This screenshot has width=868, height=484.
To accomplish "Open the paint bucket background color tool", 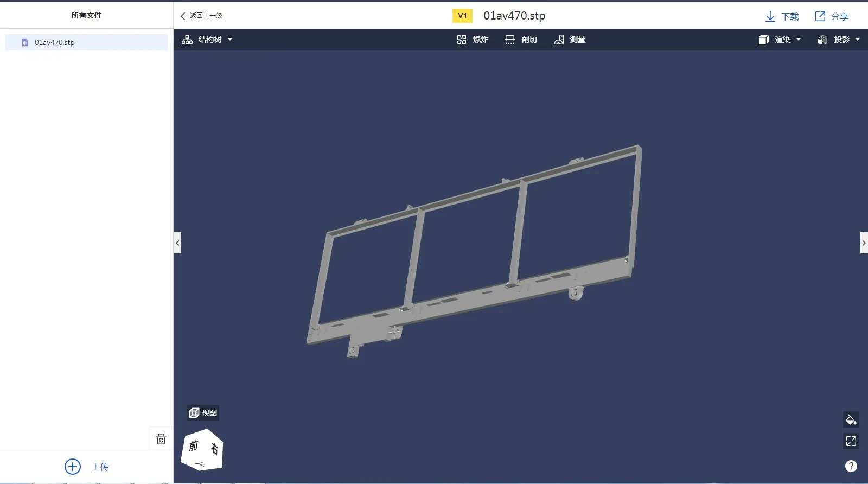I will pos(851,419).
